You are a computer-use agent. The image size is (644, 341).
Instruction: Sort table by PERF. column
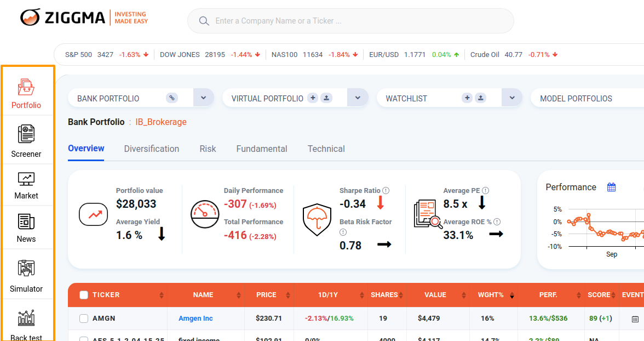pos(579,295)
